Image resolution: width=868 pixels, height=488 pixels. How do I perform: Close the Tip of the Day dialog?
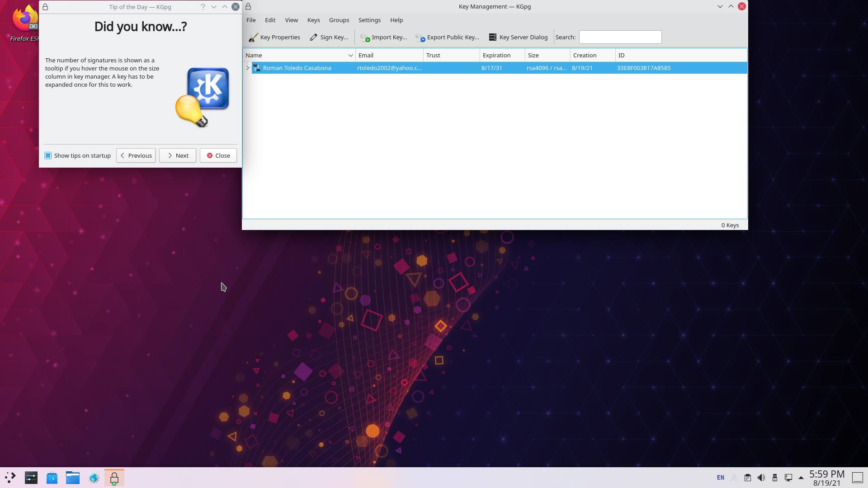[x=218, y=155]
